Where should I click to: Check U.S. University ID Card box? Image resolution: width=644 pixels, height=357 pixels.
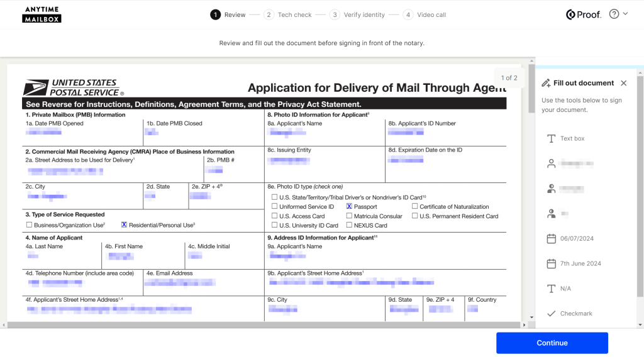pos(274,225)
